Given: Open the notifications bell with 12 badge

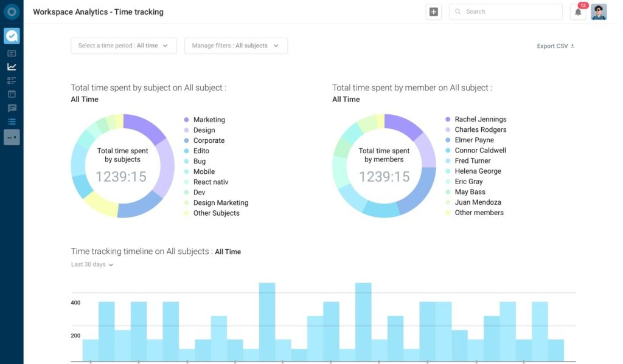Looking at the screenshot, I should 578,12.
